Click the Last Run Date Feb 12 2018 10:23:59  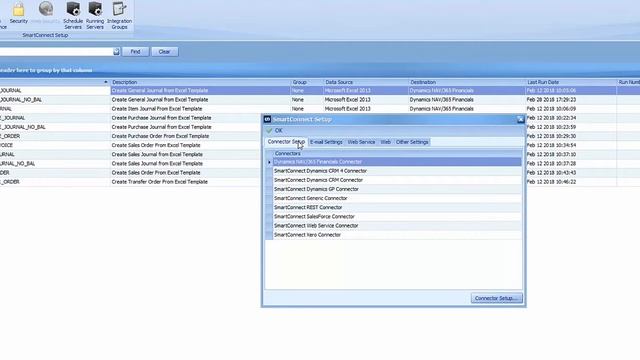point(551,127)
